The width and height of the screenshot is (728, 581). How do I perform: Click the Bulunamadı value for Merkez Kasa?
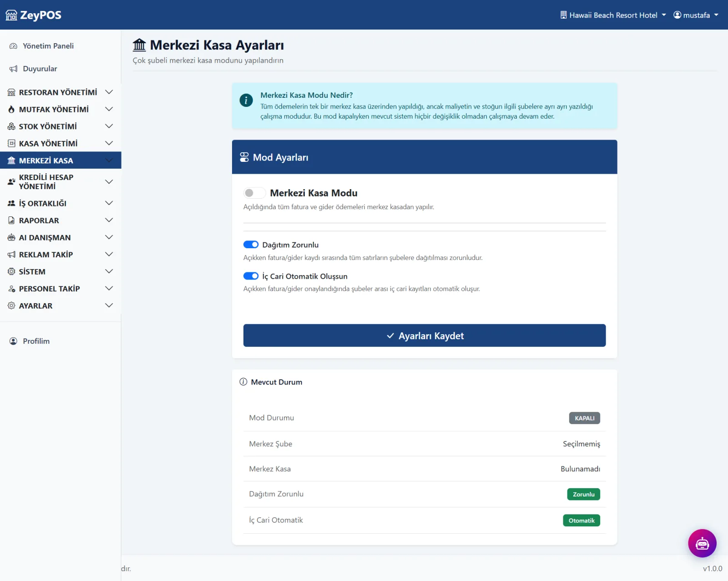[x=580, y=469]
